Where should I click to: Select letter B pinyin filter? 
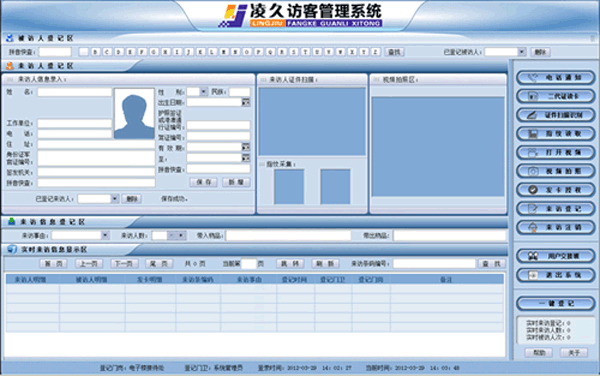(95, 52)
